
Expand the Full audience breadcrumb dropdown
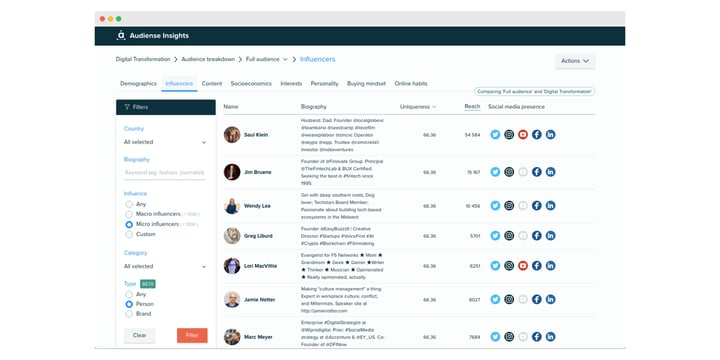(285, 59)
